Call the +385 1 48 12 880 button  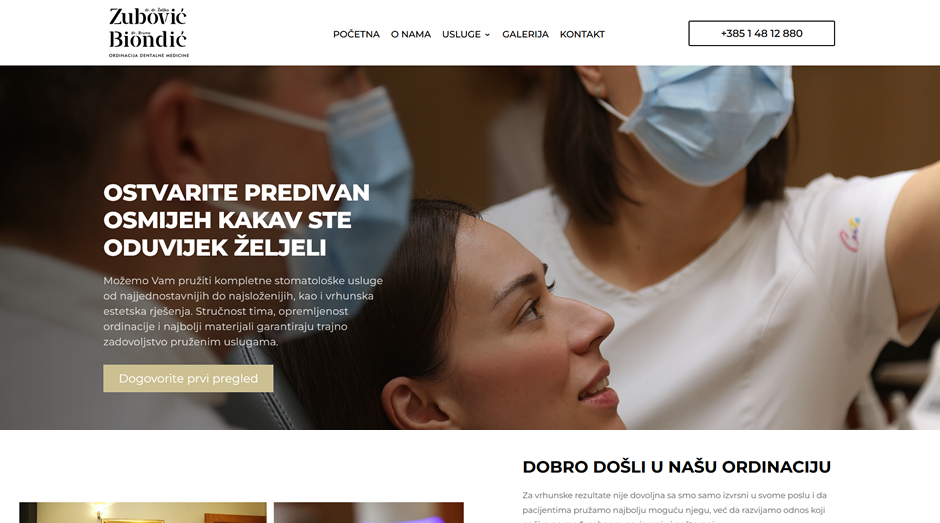pos(761,34)
